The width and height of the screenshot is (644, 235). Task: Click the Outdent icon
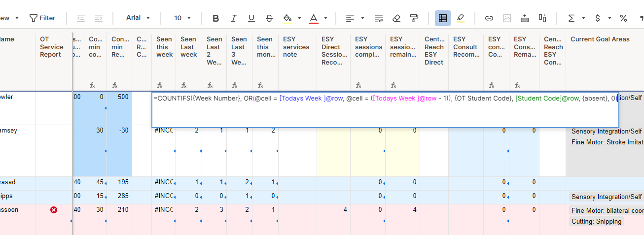pyautogui.click(x=81, y=18)
